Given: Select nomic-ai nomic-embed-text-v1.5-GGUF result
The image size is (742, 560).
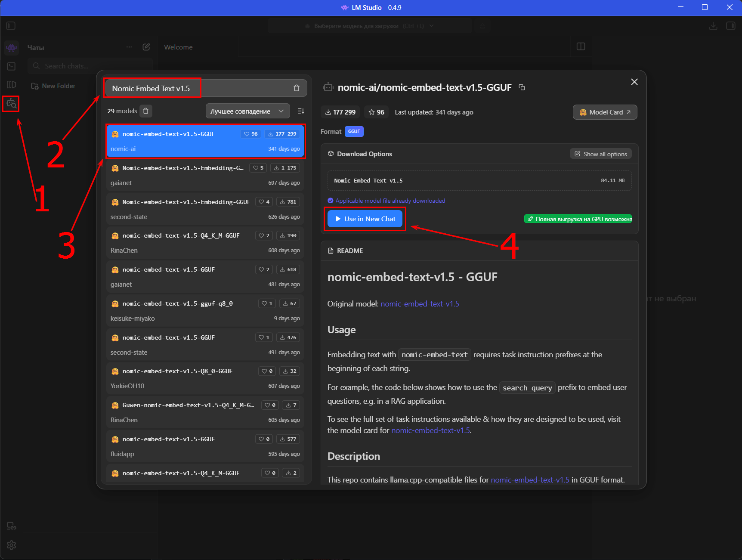Looking at the screenshot, I should point(205,141).
